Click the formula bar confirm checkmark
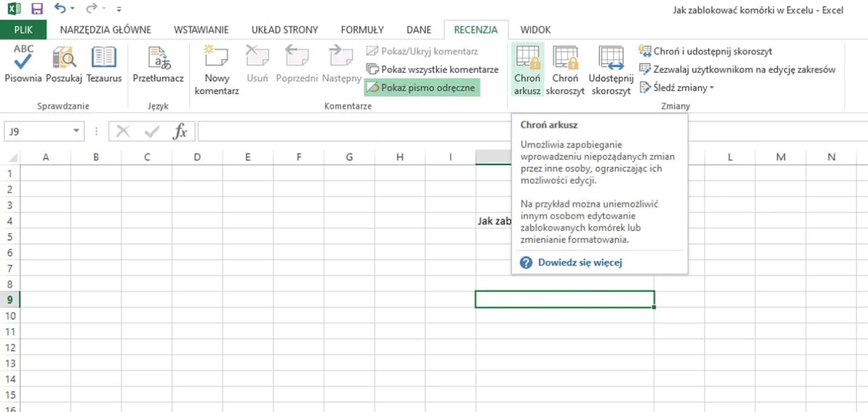Image resolution: width=868 pixels, height=412 pixels. pyautogui.click(x=151, y=131)
